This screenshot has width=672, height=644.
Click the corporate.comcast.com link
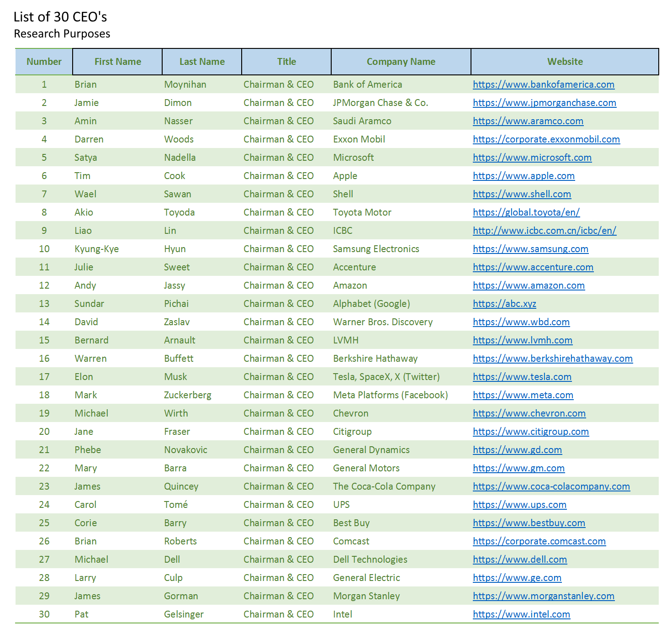(540, 541)
